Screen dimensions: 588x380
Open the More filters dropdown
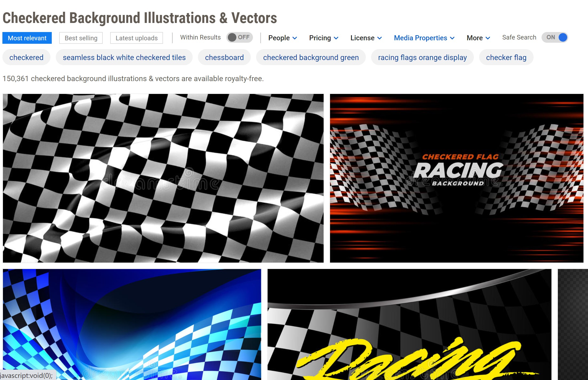(x=478, y=38)
